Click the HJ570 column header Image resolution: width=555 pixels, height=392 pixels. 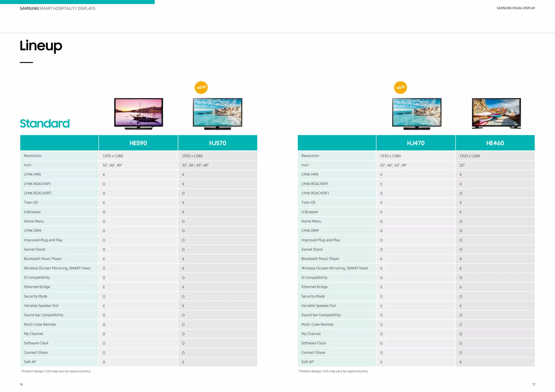coord(217,143)
